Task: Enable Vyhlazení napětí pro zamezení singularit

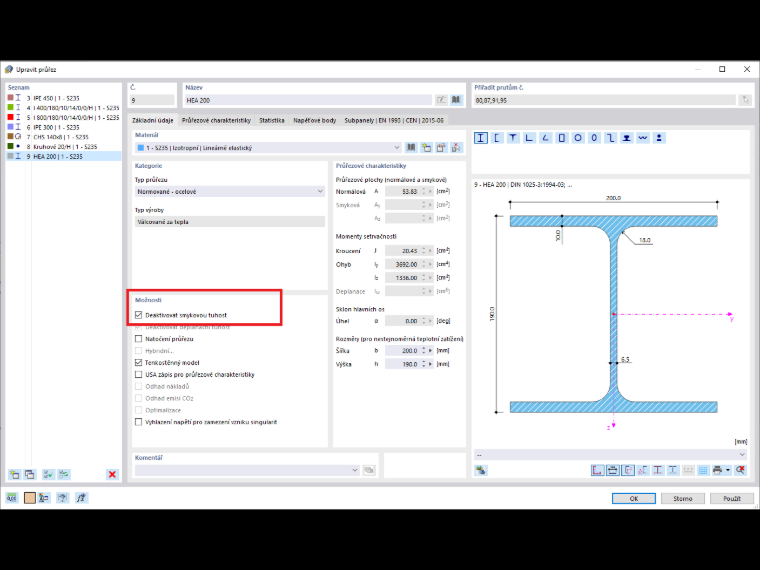Action: click(x=139, y=422)
